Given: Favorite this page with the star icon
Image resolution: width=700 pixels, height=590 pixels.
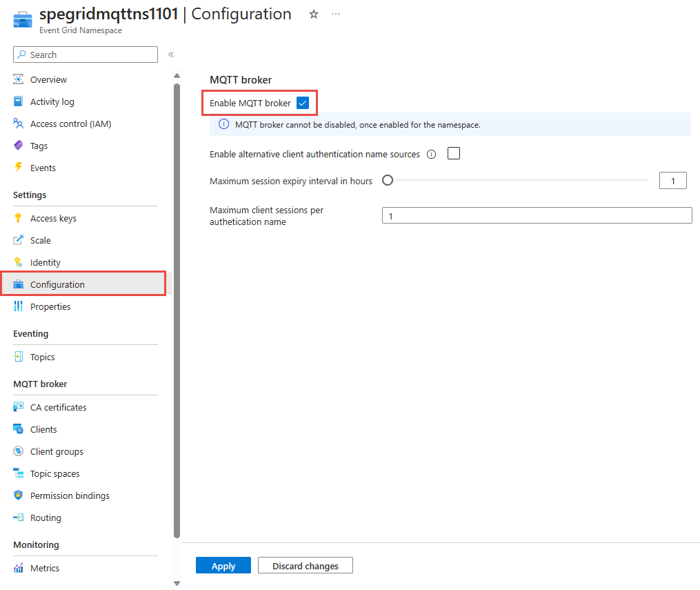Looking at the screenshot, I should coord(314,14).
